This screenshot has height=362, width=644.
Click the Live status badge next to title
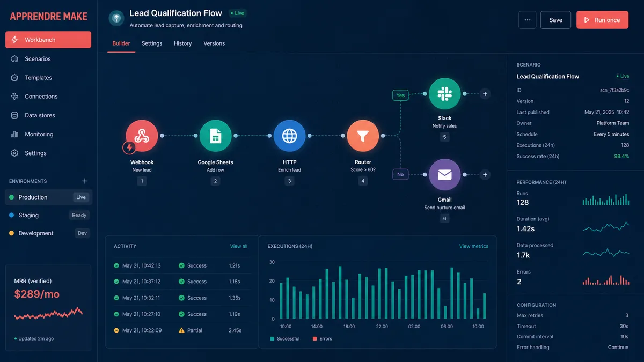(x=237, y=13)
